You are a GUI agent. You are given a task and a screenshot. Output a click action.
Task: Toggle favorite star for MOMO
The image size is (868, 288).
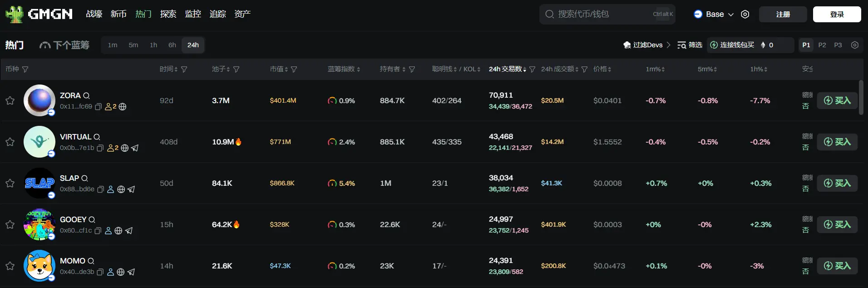[10, 266]
